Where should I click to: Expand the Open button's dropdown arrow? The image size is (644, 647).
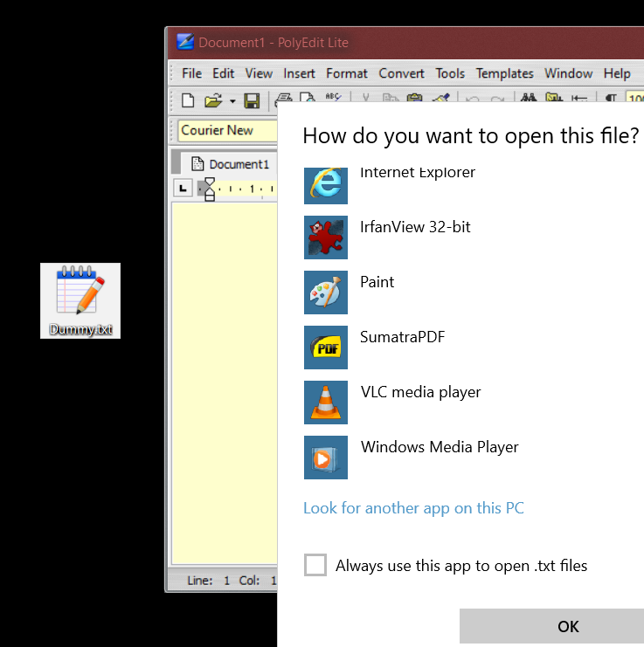[232, 100]
